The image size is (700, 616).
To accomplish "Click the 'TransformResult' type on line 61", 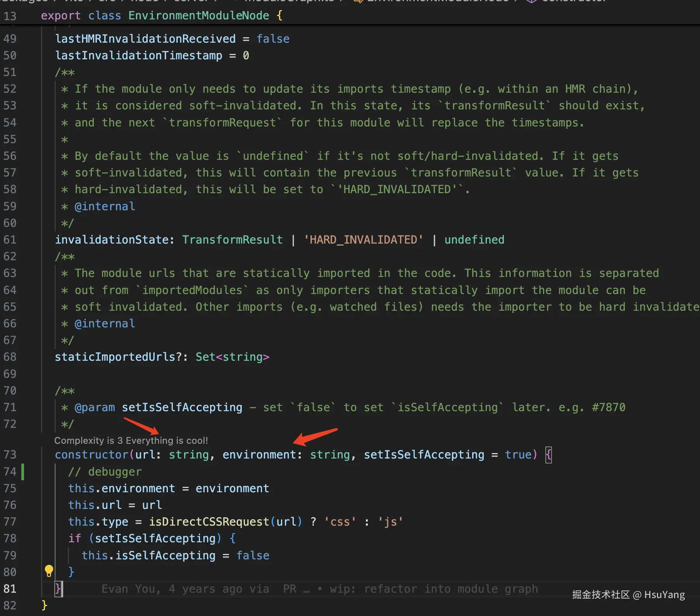I will (x=233, y=240).
